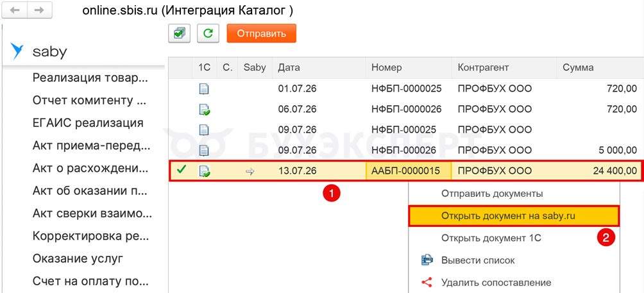Viewport: 644px width, 293px height.
Task: Open Оказание услуг in sidebar
Action: (78, 259)
